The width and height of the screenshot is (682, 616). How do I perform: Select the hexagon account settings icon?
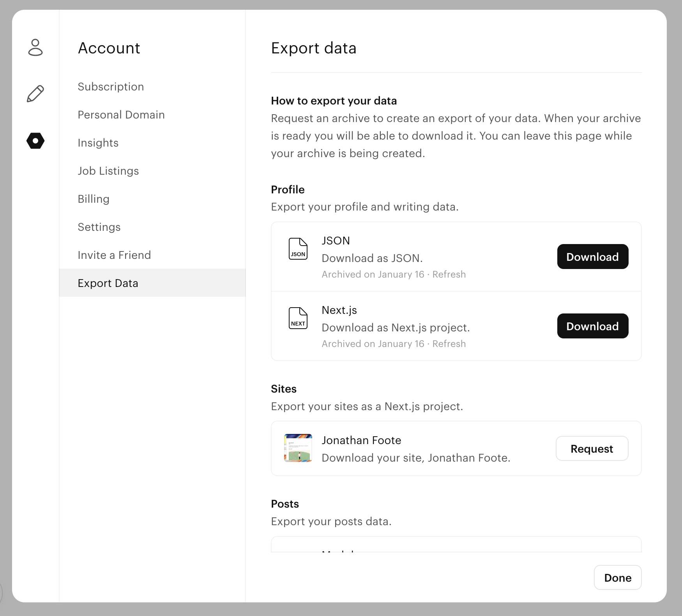[35, 141]
